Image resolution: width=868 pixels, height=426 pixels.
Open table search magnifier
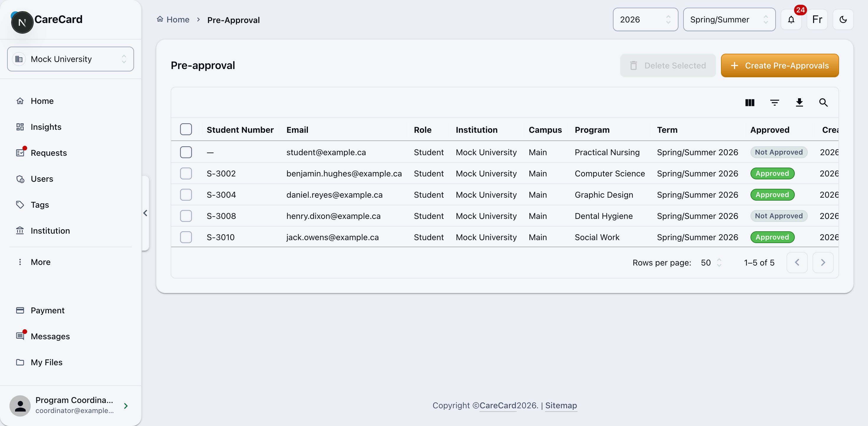pyautogui.click(x=823, y=102)
